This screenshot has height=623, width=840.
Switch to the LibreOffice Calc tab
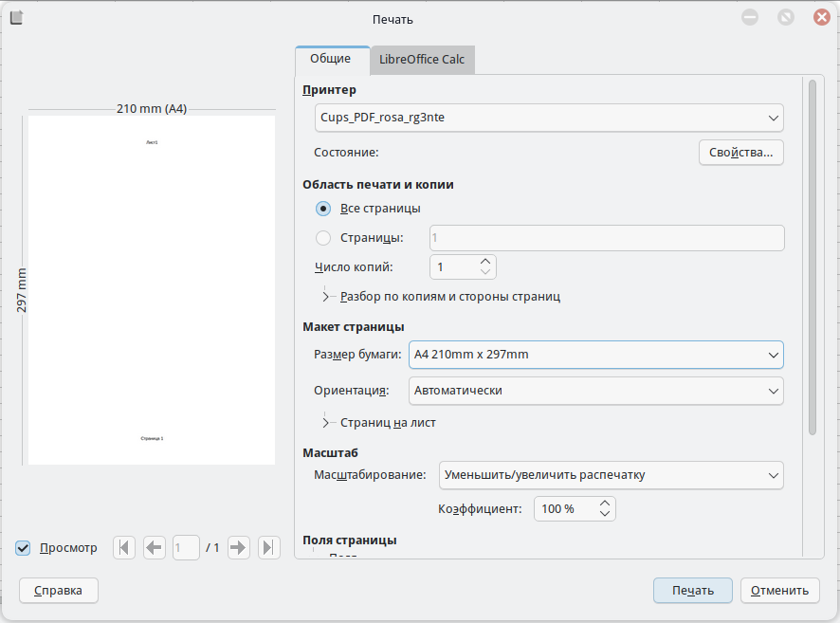[422, 60]
